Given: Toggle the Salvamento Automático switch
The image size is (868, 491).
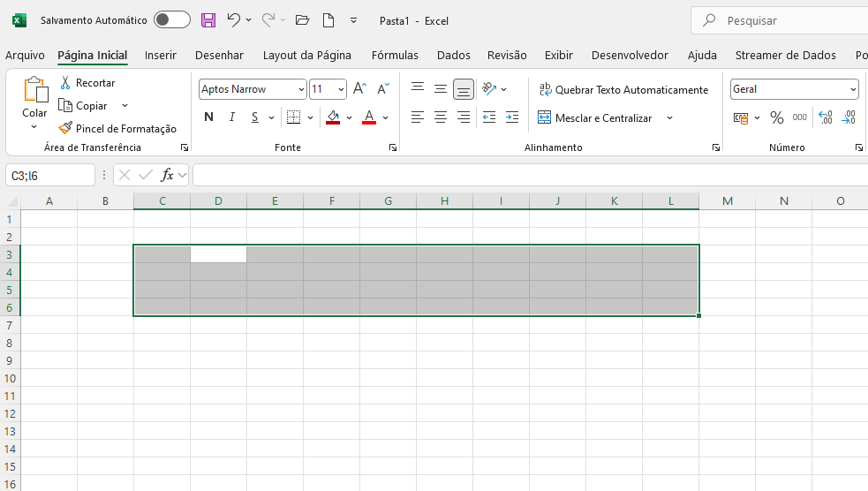Looking at the screenshot, I should pyautogui.click(x=171, y=19).
